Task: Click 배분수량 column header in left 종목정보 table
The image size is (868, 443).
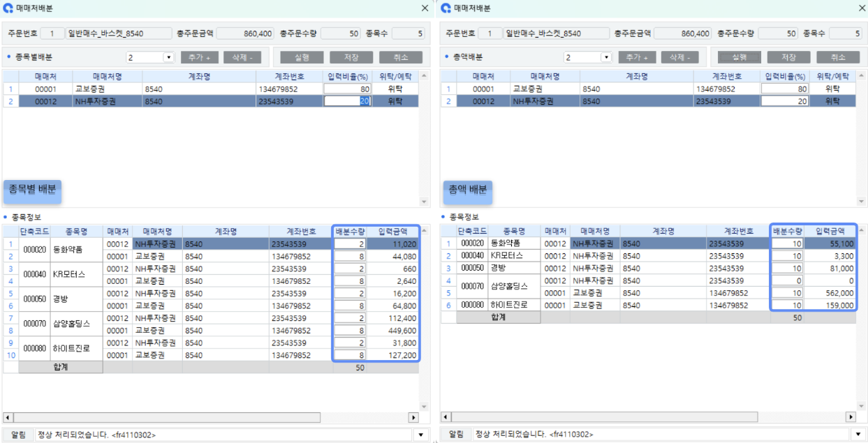Action: (350, 231)
